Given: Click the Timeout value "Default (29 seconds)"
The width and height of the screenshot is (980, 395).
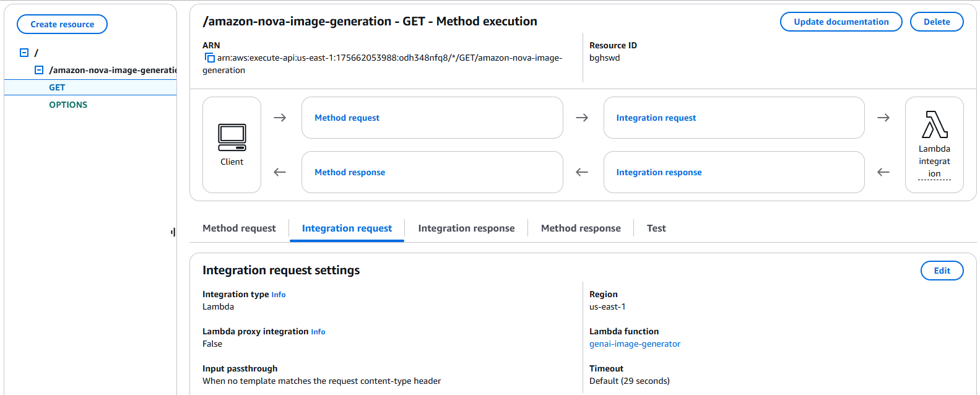Looking at the screenshot, I should pyautogui.click(x=630, y=381).
